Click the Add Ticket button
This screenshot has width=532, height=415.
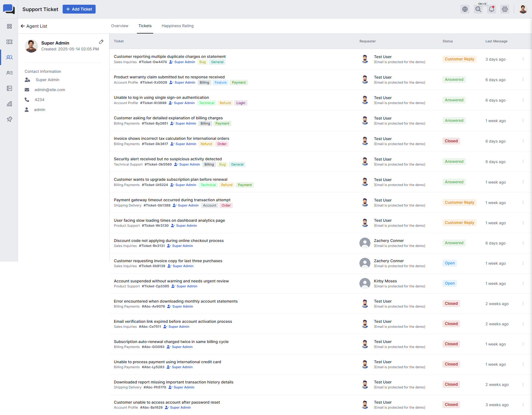click(79, 9)
